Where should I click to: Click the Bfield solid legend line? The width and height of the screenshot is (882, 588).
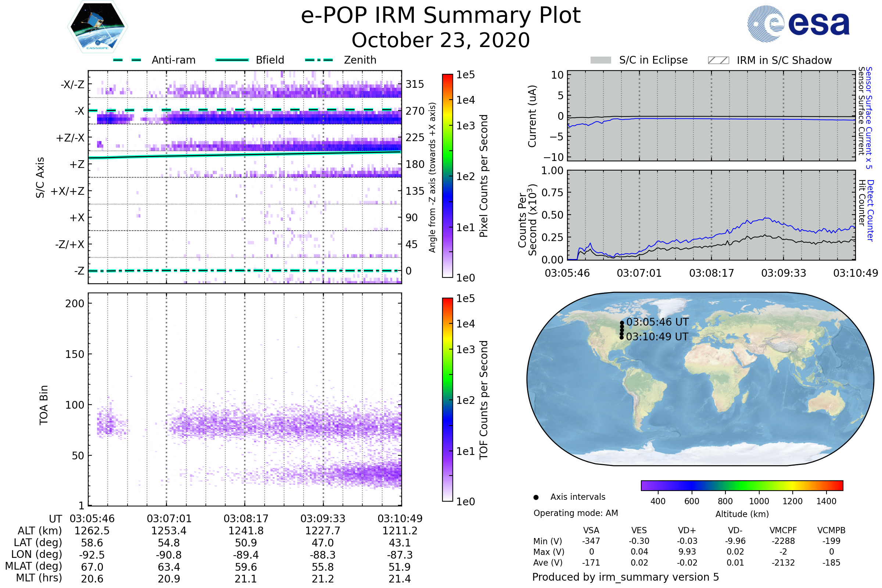pyautogui.click(x=232, y=60)
